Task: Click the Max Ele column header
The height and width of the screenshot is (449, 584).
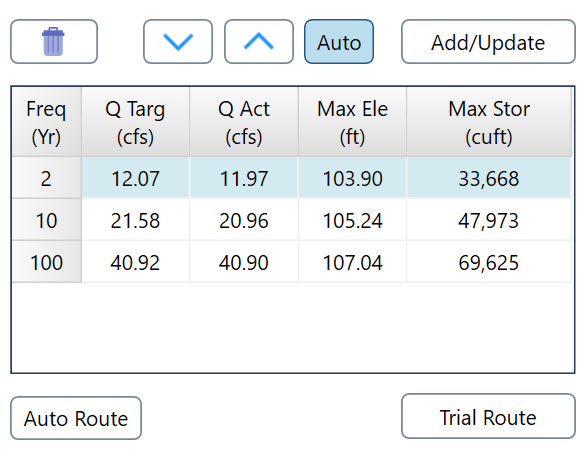Action: tap(352, 122)
